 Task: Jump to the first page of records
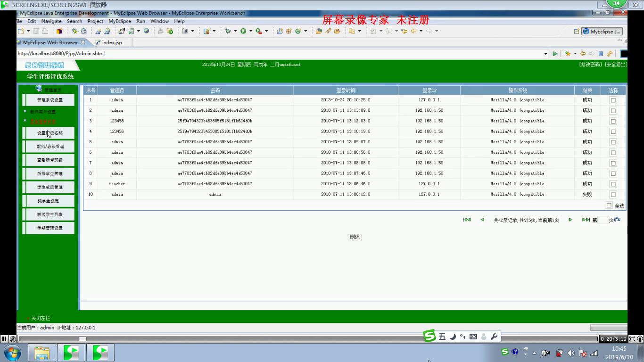click(467, 220)
